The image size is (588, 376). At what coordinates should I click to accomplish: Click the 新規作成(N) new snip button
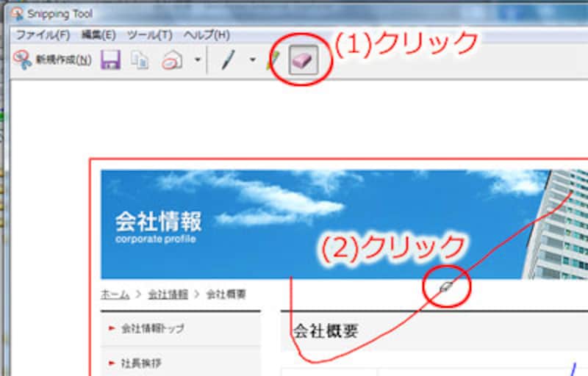tap(52, 60)
